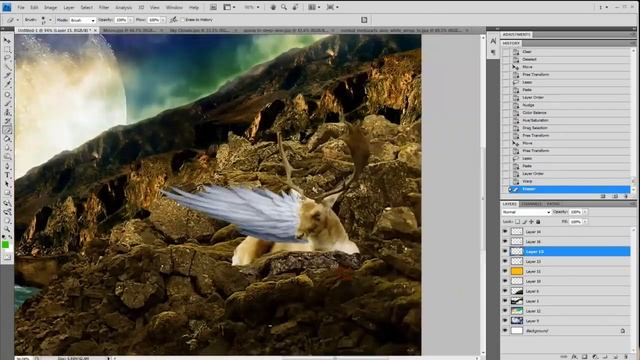Select the History Brush tool
The width and height of the screenshot is (640, 360).
point(7,121)
